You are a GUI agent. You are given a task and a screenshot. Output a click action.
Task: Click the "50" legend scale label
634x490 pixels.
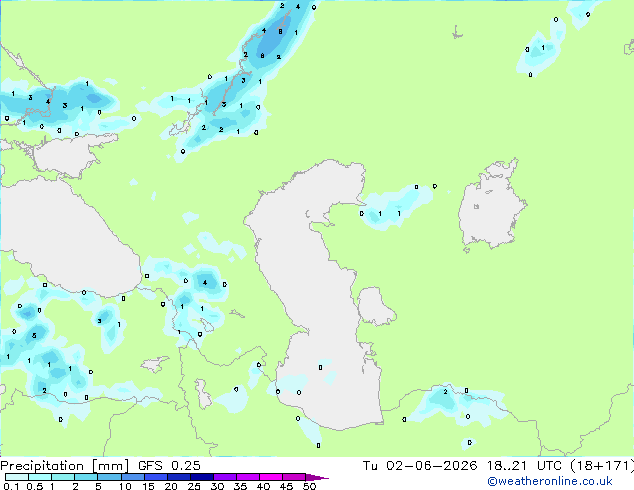coord(309,486)
